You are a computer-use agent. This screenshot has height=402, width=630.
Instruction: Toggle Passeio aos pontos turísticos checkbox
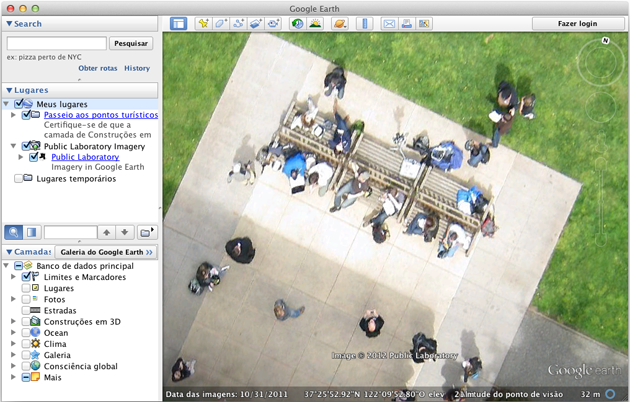tap(26, 115)
